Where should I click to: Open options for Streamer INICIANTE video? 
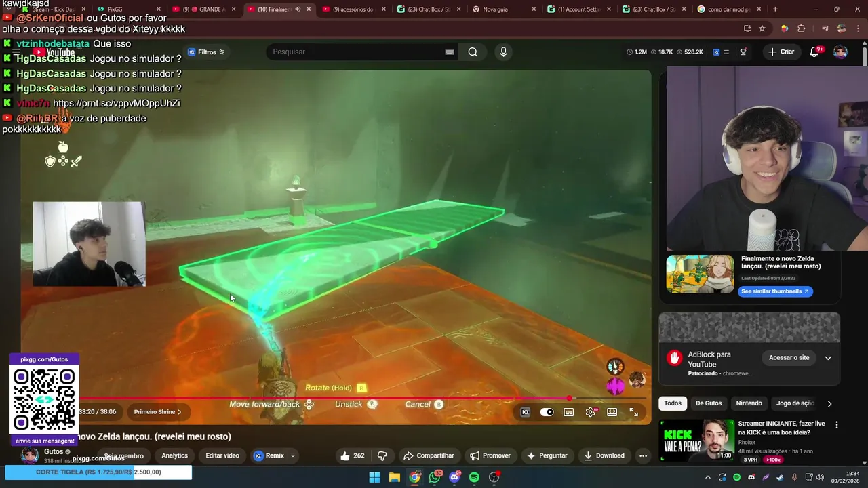pyautogui.click(x=836, y=425)
